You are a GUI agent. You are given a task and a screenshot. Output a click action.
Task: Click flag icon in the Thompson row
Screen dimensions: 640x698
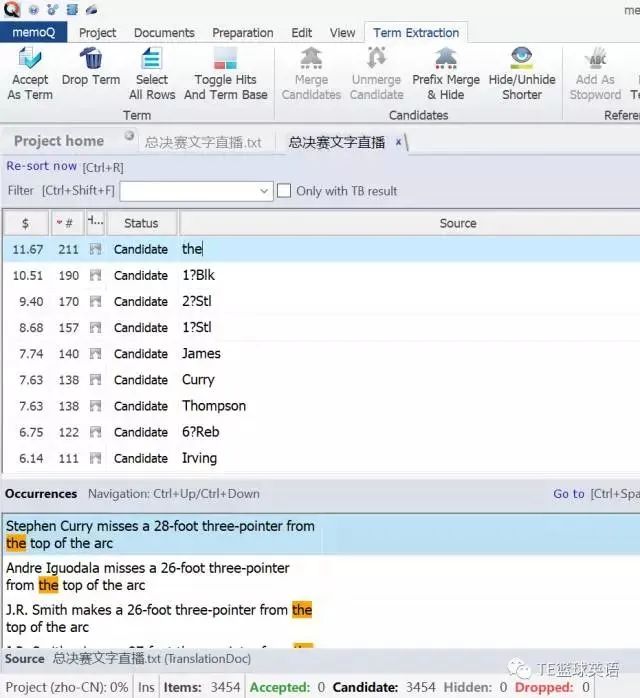click(95, 406)
